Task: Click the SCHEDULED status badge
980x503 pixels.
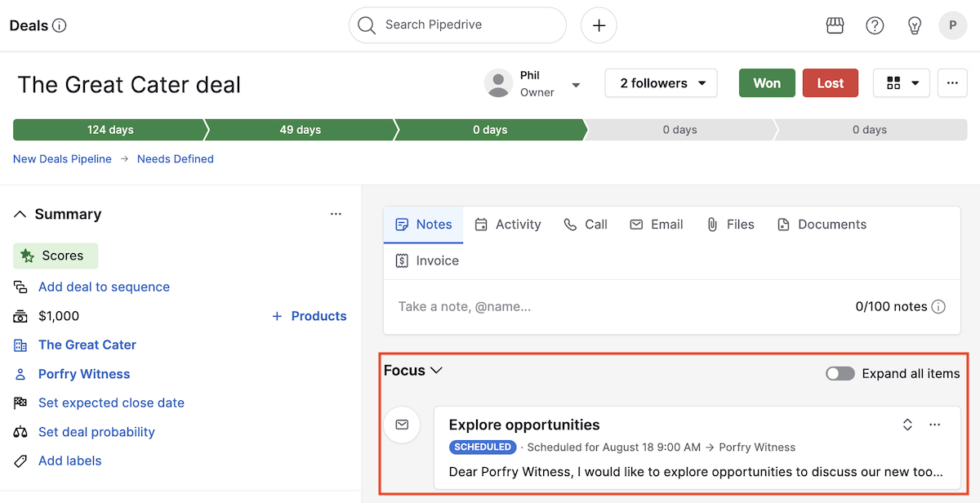Action: 483,447
